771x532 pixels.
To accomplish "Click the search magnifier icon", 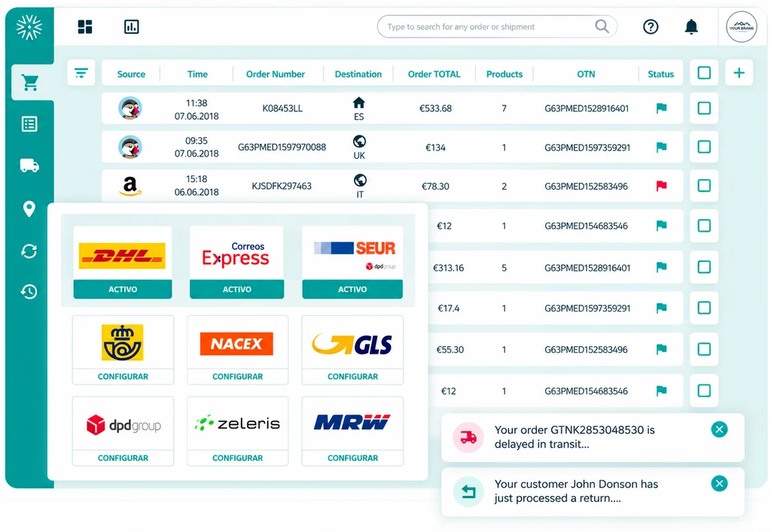I will [x=602, y=26].
